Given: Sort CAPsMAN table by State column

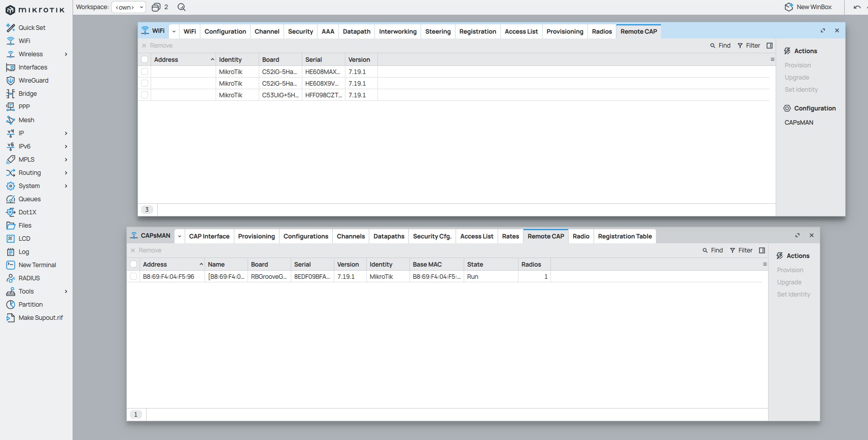Looking at the screenshot, I should [x=491, y=265].
